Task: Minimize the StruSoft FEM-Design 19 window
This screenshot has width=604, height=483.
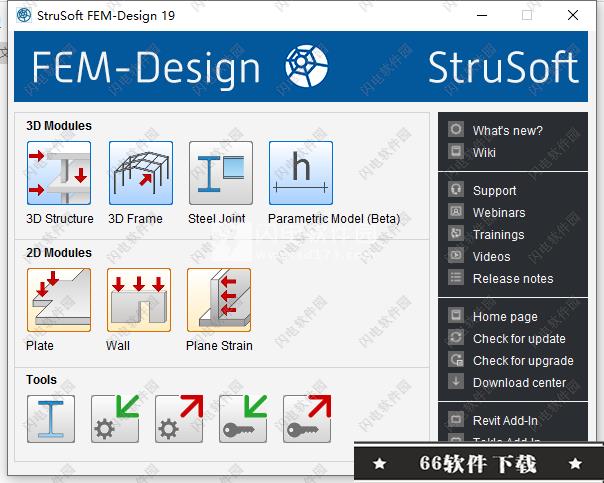Action: coord(482,15)
